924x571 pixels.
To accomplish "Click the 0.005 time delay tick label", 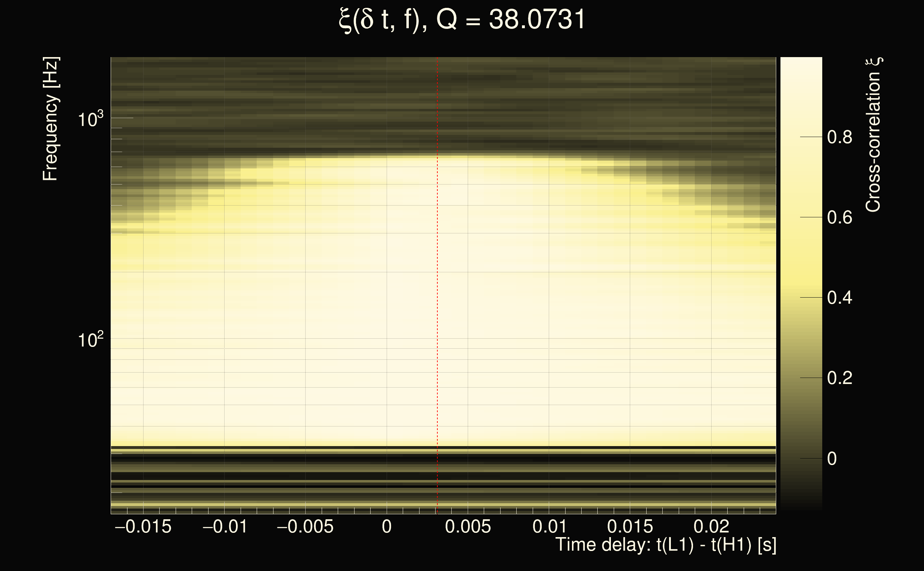I will click(x=468, y=527).
